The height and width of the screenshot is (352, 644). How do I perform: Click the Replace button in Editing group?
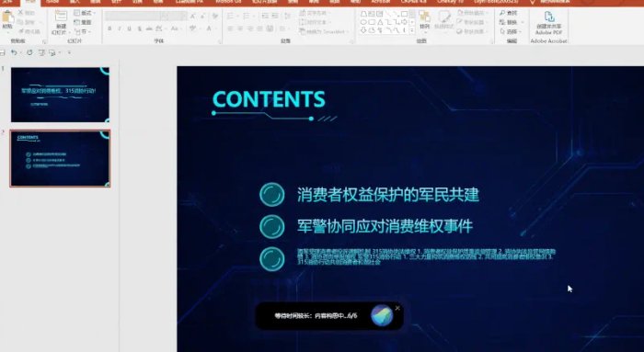click(510, 22)
